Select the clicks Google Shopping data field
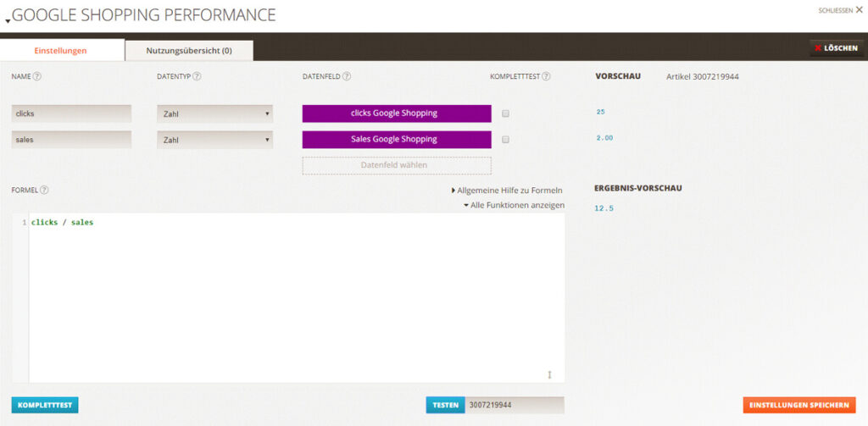 [x=397, y=113]
